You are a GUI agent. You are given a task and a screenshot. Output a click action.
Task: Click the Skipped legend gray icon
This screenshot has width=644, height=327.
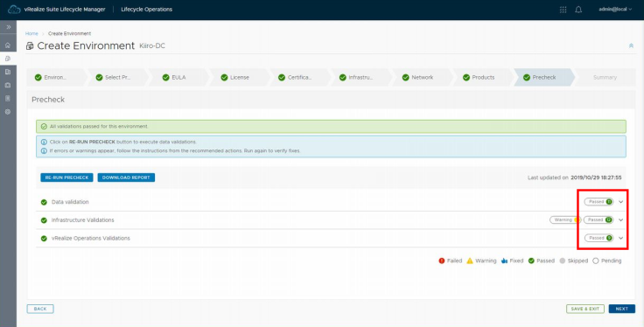coord(563,261)
